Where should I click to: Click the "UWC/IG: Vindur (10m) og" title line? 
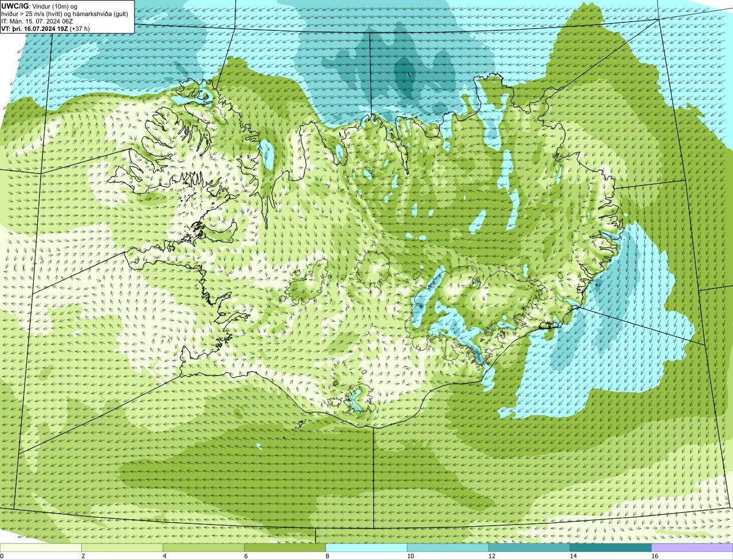click(39, 6)
